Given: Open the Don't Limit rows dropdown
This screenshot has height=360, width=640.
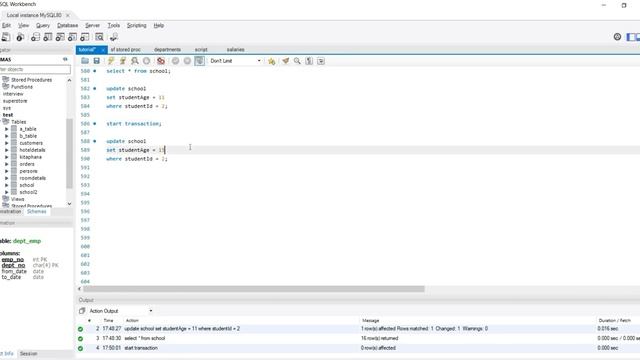Looking at the screenshot, I should 235,61.
